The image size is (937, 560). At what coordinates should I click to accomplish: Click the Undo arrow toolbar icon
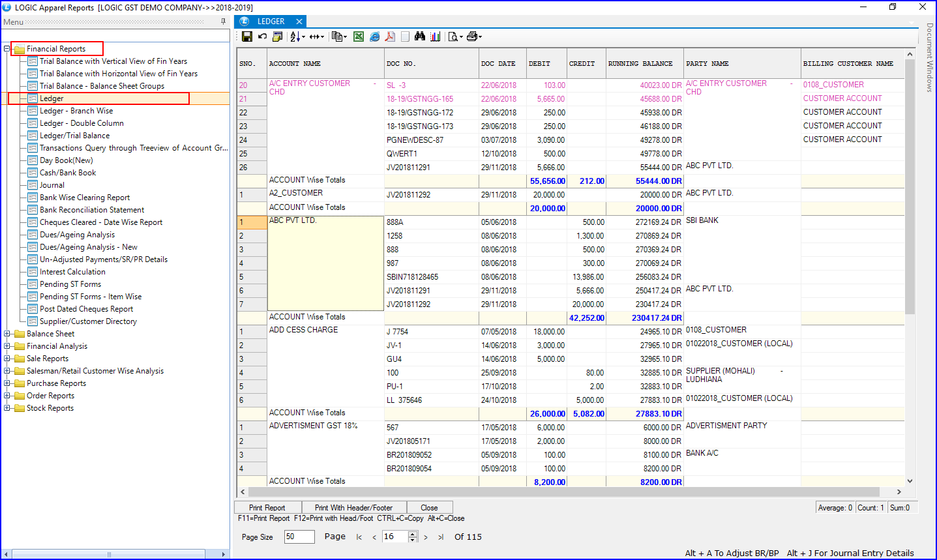click(262, 37)
